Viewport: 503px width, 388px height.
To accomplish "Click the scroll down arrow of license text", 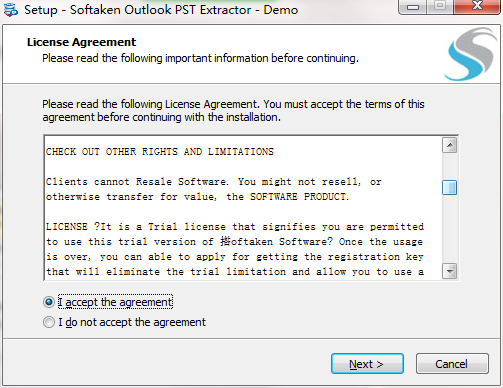I will tap(449, 271).
